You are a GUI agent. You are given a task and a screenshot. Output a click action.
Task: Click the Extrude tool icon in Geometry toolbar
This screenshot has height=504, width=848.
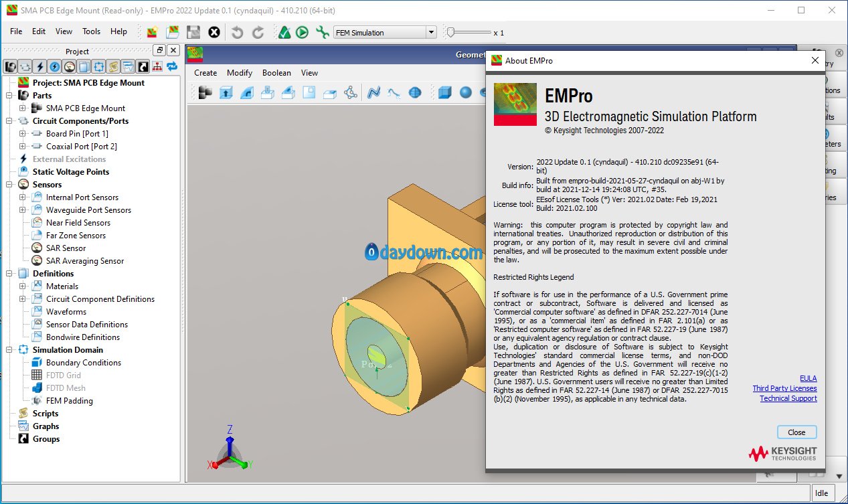tap(226, 93)
